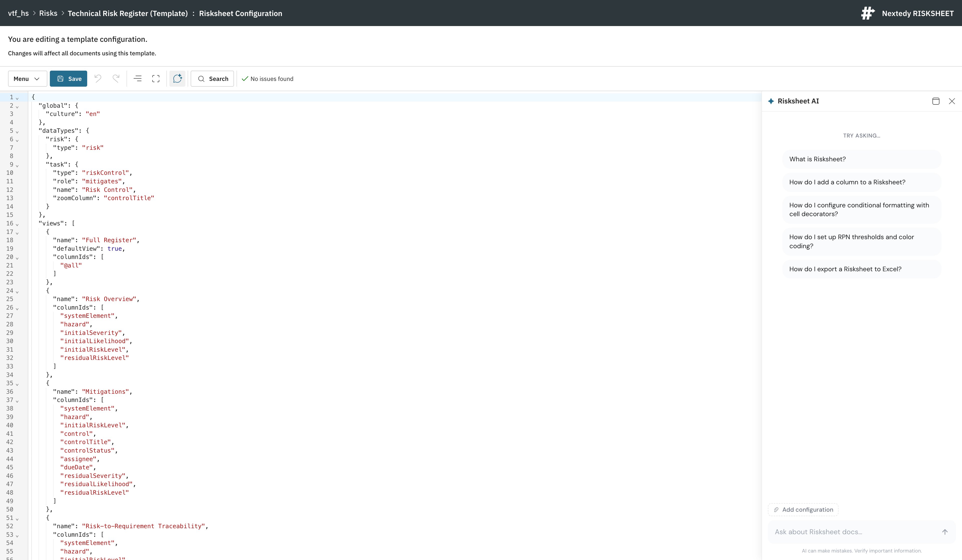
Task: Open Technical Risk Register (Template) breadcrumb
Action: (128, 13)
